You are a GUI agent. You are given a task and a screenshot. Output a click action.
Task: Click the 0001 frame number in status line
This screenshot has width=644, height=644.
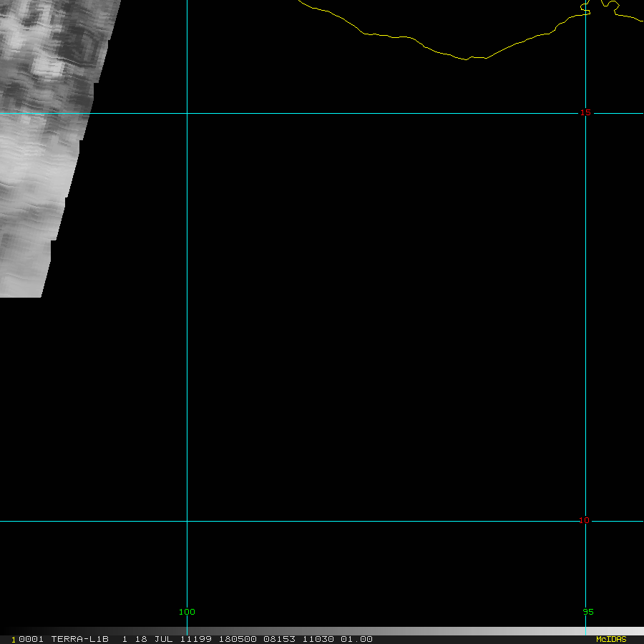pos(31,639)
